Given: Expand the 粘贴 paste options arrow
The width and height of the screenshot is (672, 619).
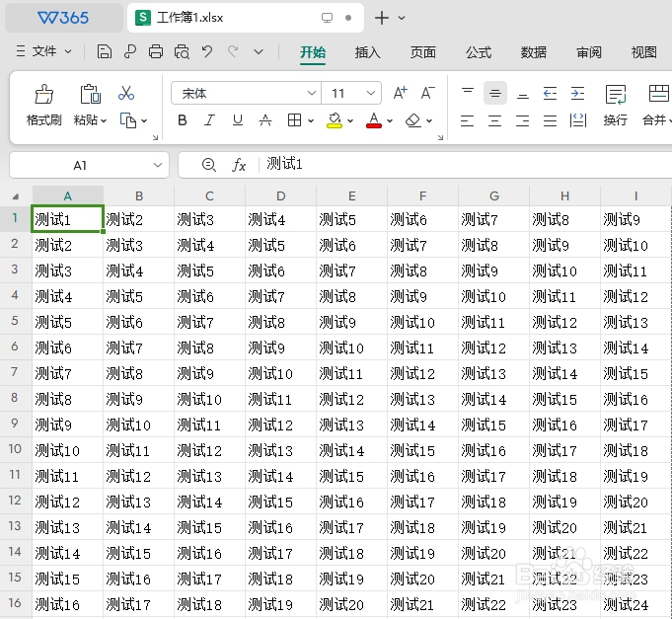Looking at the screenshot, I should [104, 120].
